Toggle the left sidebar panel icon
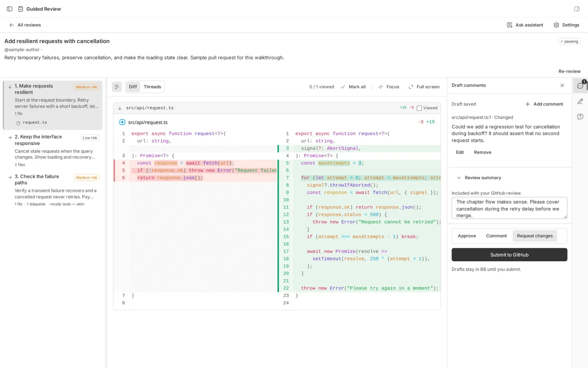588x368 pixels. click(x=10, y=9)
